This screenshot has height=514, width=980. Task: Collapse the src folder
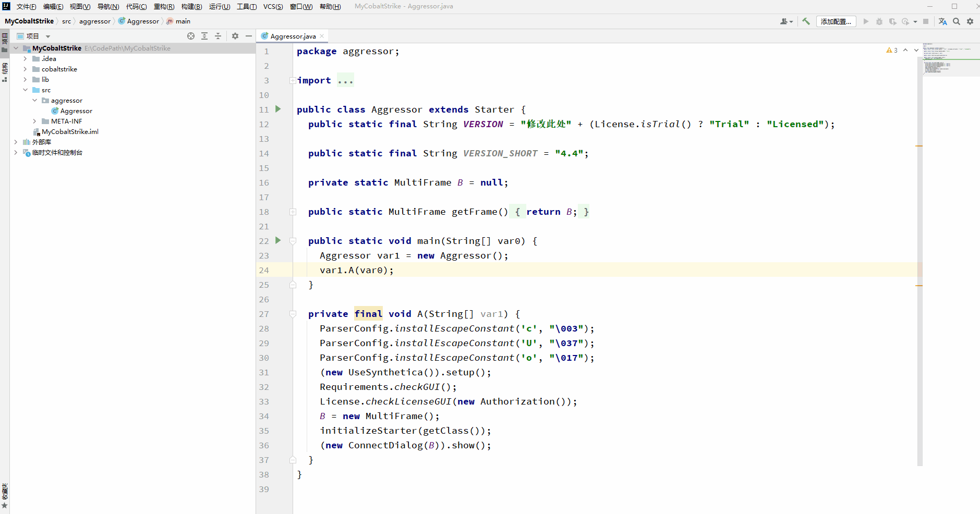coord(25,90)
